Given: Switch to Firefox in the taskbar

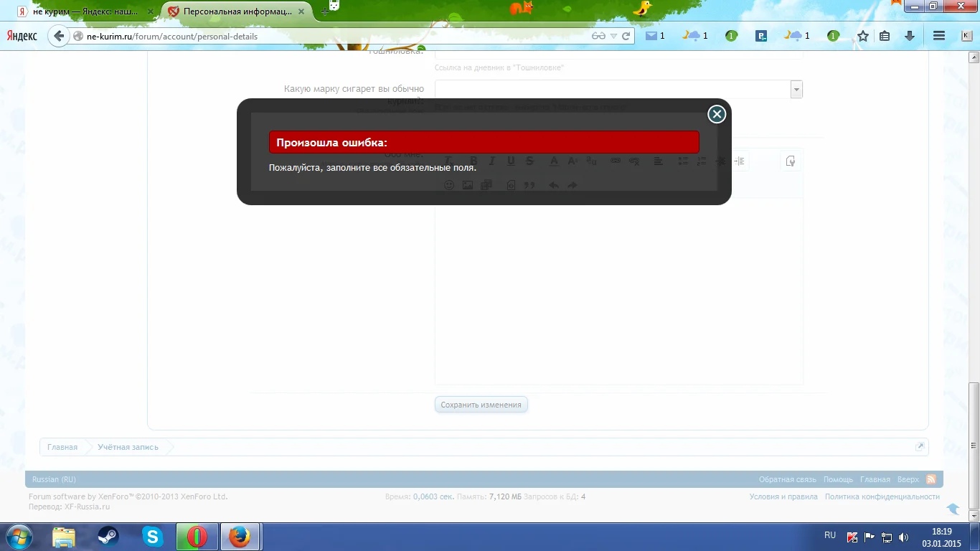Looking at the screenshot, I should pos(240,537).
